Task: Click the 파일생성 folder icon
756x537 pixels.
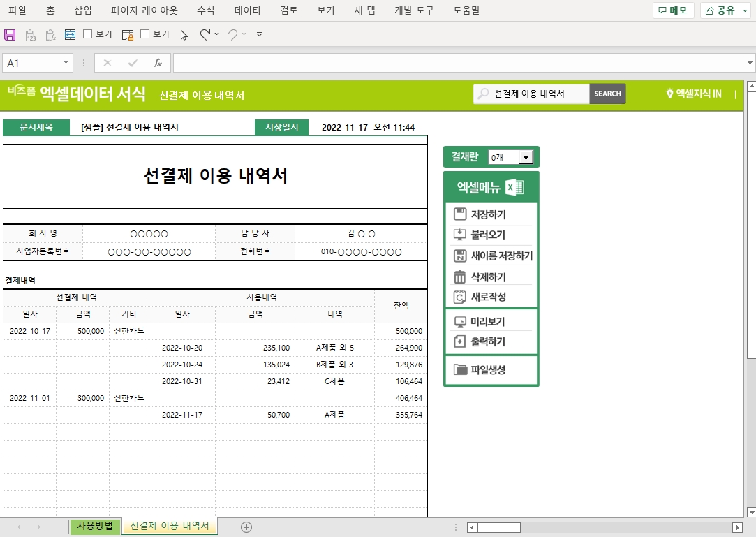Action: pyautogui.click(x=460, y=370)
